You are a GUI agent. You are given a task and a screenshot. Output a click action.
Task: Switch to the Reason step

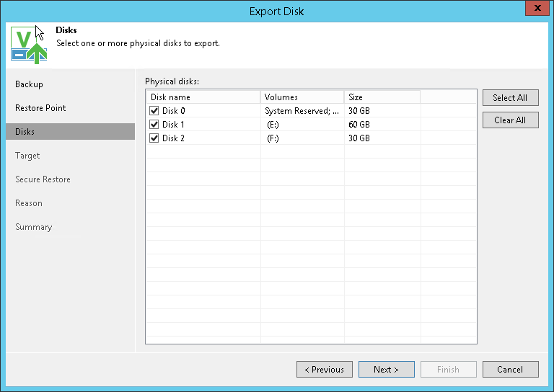pos(29,203)
